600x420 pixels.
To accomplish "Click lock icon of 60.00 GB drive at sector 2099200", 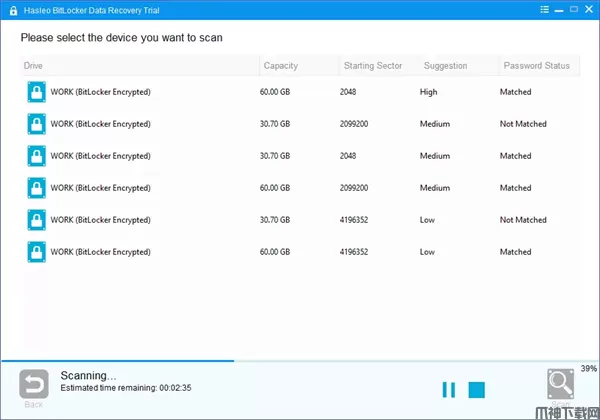I will (36, 188).
